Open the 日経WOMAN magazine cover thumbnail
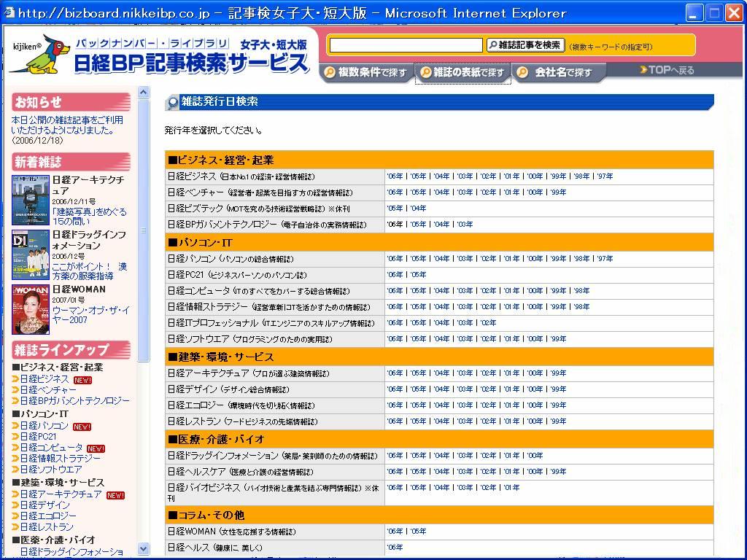 [x=31, y=309]
